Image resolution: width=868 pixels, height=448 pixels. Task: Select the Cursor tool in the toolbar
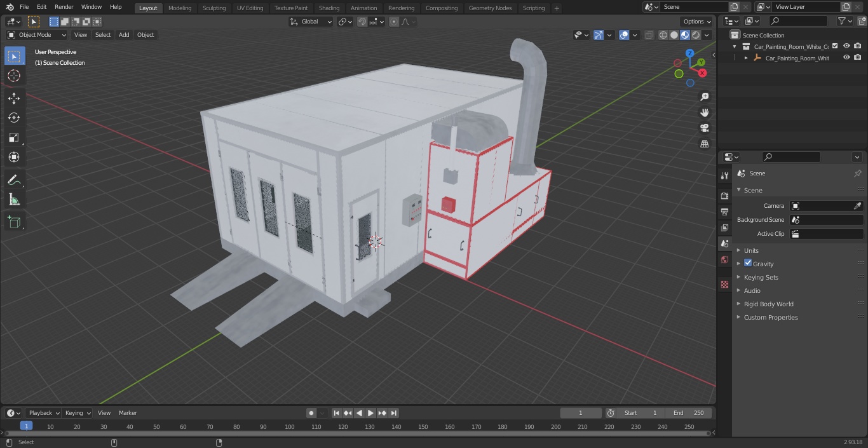(14, 76)
